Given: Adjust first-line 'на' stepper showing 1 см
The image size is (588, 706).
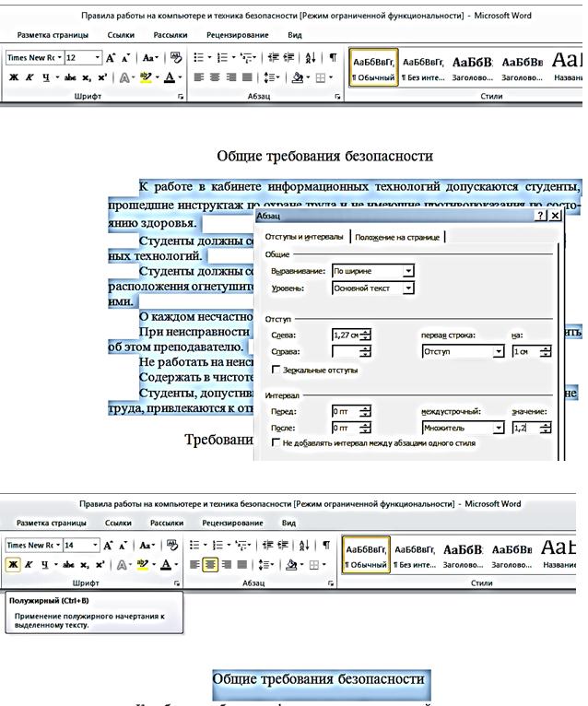Looking at the screenshot, I should pyautogui.click(x=546, y=352).
